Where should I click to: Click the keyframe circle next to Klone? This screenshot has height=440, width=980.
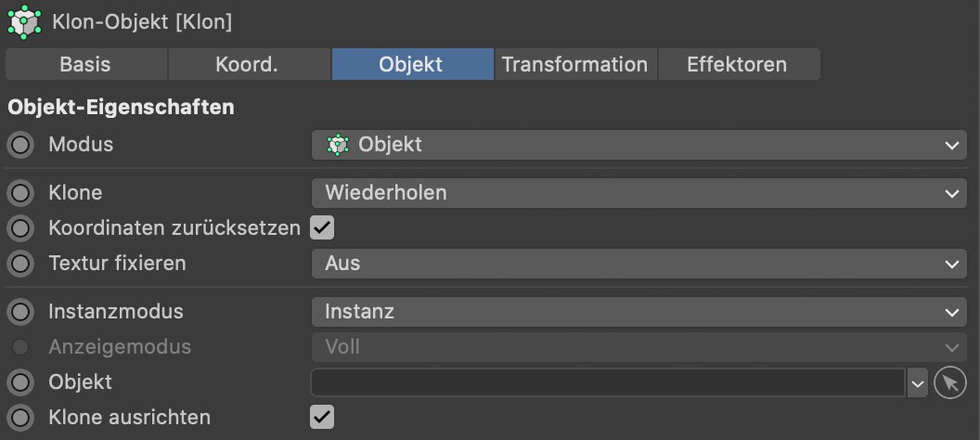(x=19, y=193)
